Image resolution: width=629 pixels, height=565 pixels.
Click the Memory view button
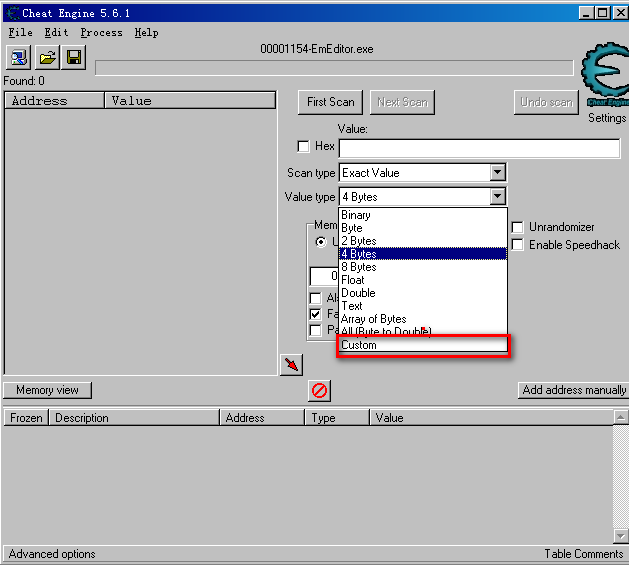(x=47, y=390)
